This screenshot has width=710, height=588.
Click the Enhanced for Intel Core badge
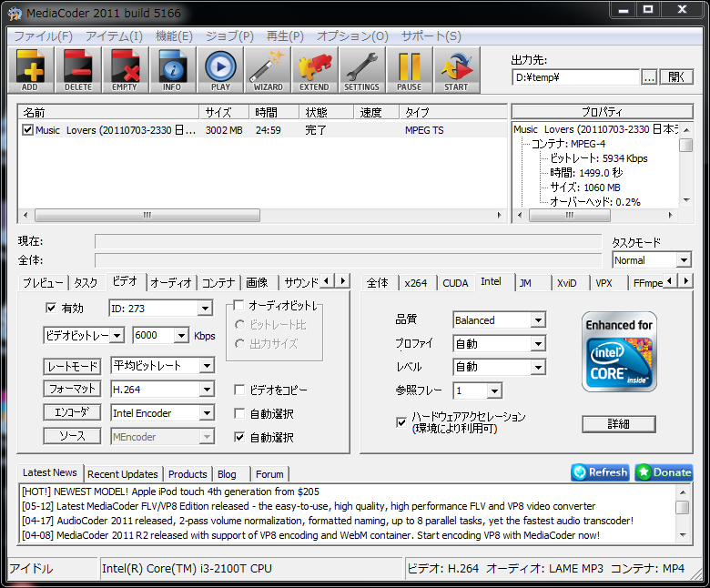[x=619, y=351]
